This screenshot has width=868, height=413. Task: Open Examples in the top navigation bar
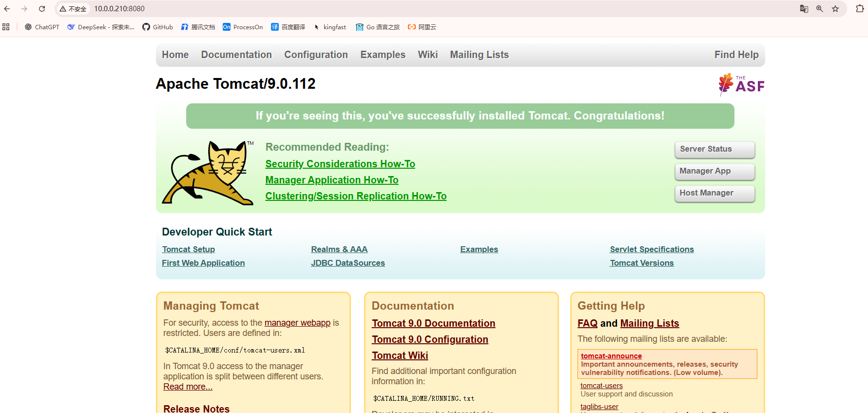pos(383,55)
